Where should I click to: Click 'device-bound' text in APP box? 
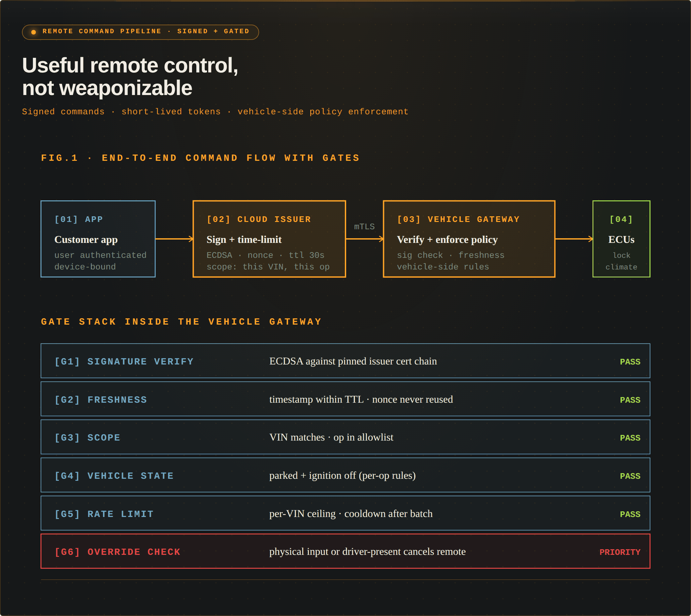tap(85, 267)
